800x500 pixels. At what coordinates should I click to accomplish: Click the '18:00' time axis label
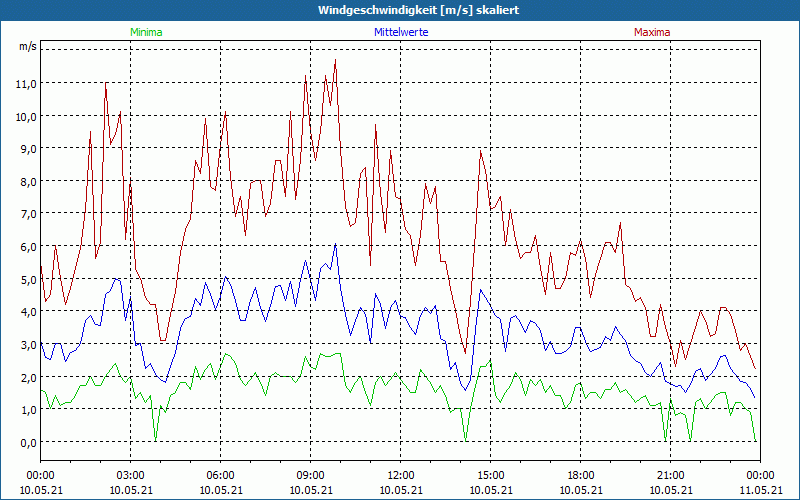[581, 476]
